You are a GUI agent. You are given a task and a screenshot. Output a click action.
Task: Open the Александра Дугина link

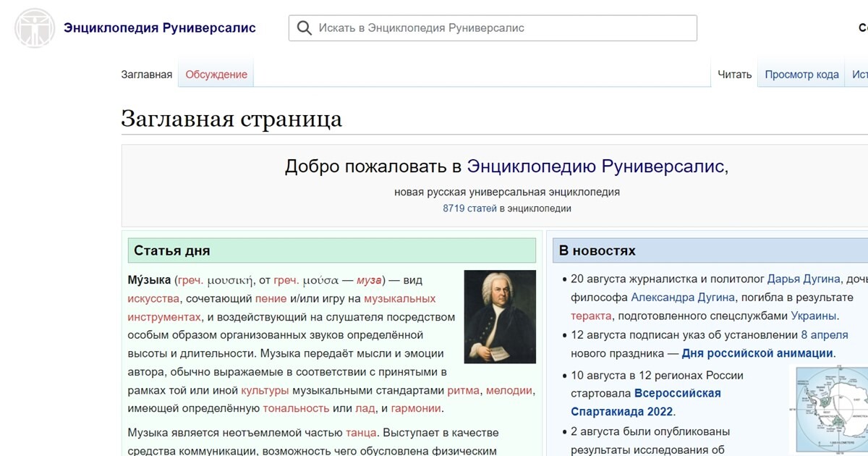click(x=683, y=297)
